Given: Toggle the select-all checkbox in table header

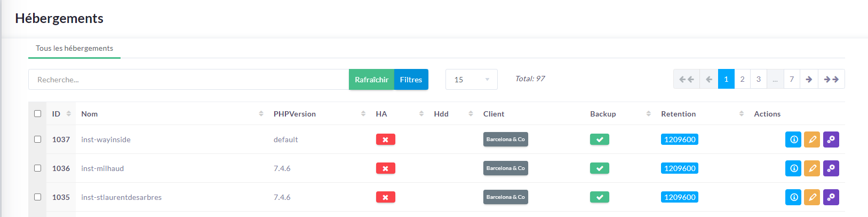Looking at the screenshot, I should coord(37,114).
